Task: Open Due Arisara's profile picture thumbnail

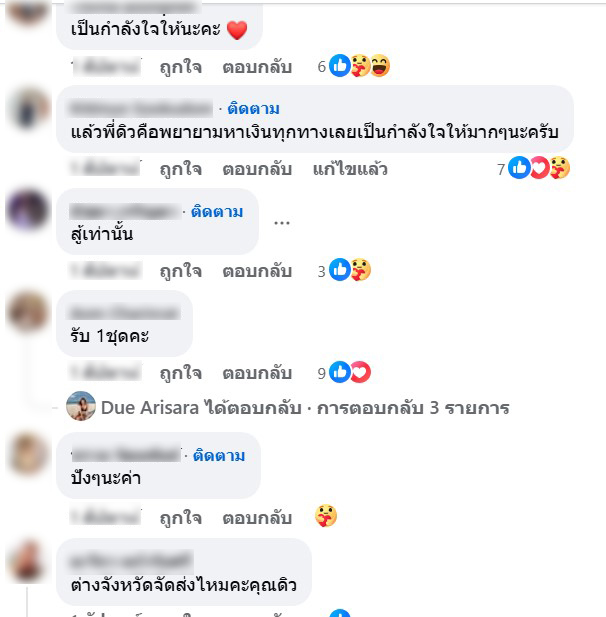Action: click(81, 406)
